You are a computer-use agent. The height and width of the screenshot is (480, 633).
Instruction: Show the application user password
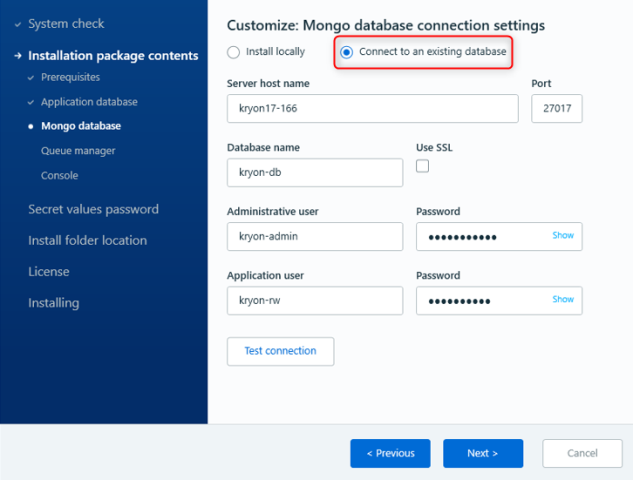coord(563,300)
